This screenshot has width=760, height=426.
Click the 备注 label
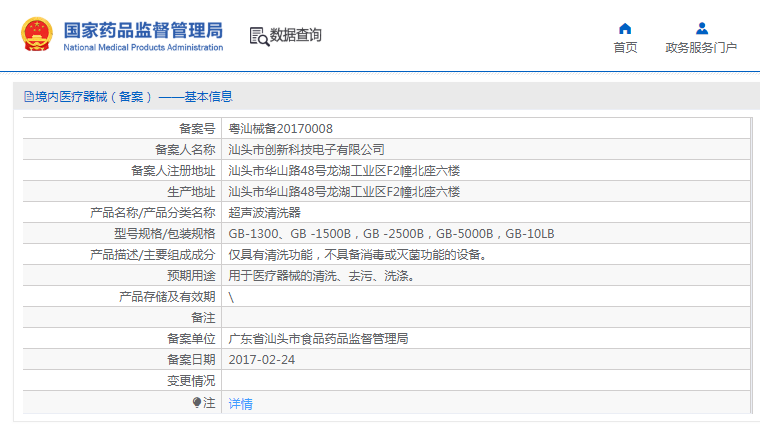[203, 318]
